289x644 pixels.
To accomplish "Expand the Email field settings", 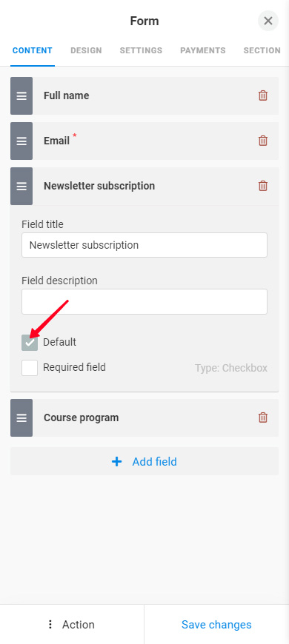I will click(144, 141).
